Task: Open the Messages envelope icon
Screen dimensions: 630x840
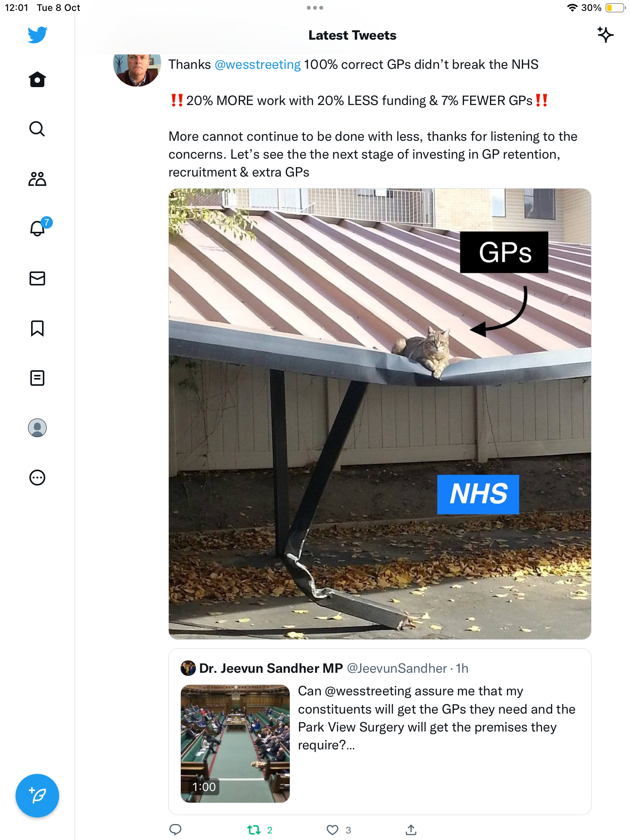Action: [37, 278]
